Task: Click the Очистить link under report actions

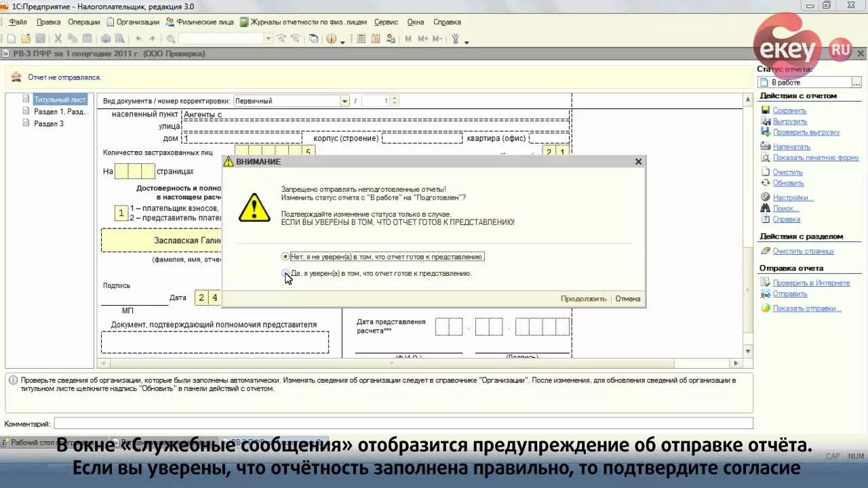Action: click(x=788, y=172)
